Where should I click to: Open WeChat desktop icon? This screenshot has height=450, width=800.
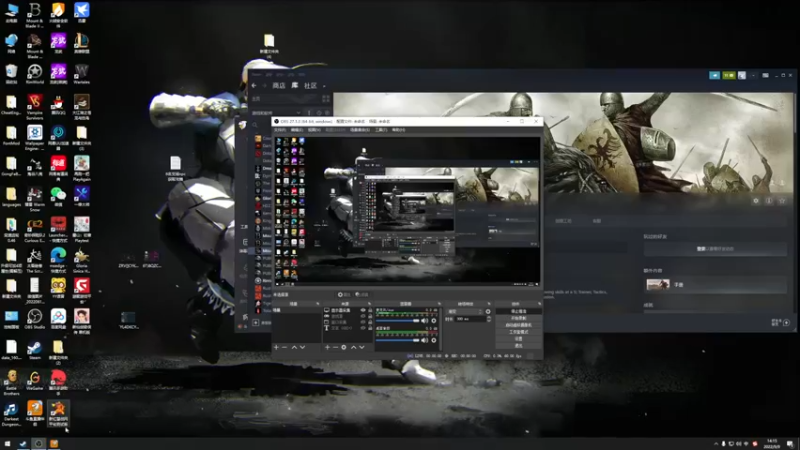[58, 196]
